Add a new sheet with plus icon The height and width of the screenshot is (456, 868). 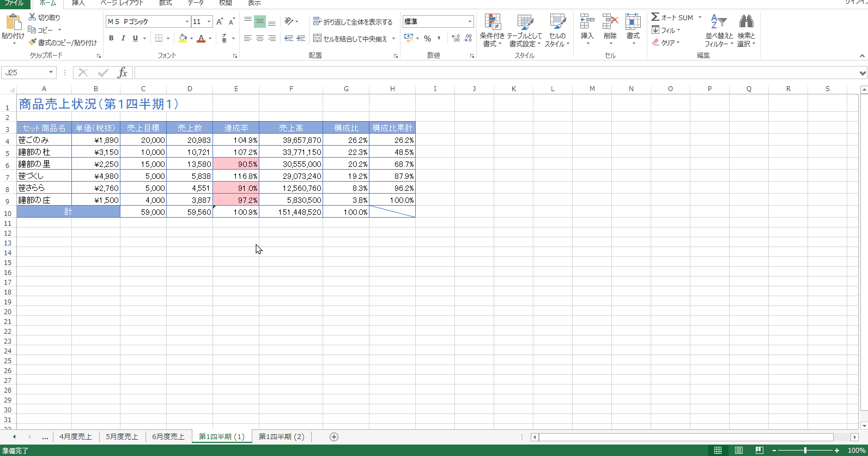(334, 437)
